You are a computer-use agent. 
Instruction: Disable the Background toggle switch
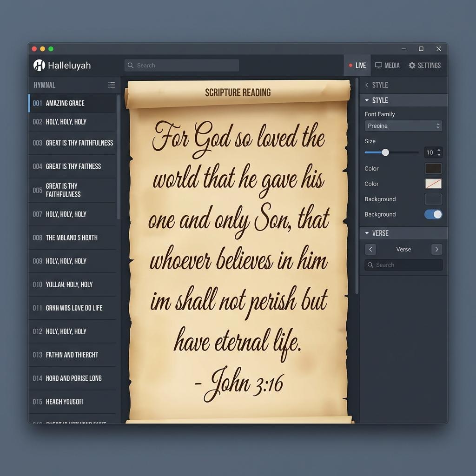click(433, 214)
